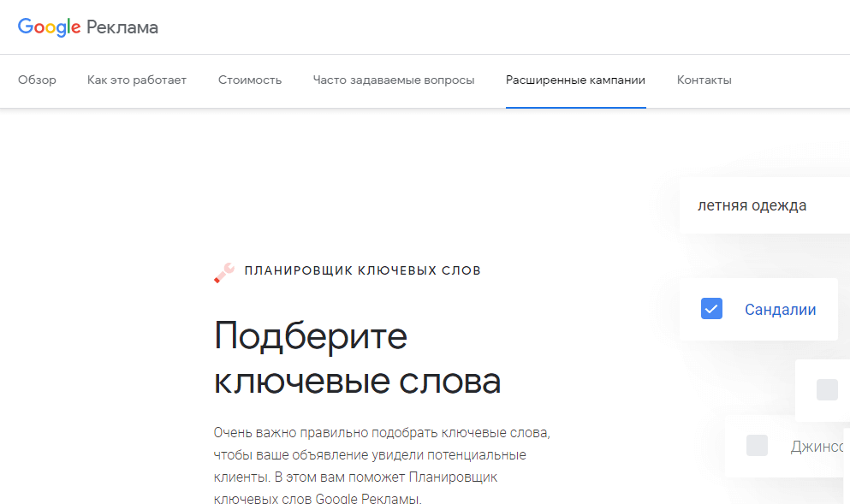Open the Обзор tab
The image size is (850, 504).
point(37,79)
